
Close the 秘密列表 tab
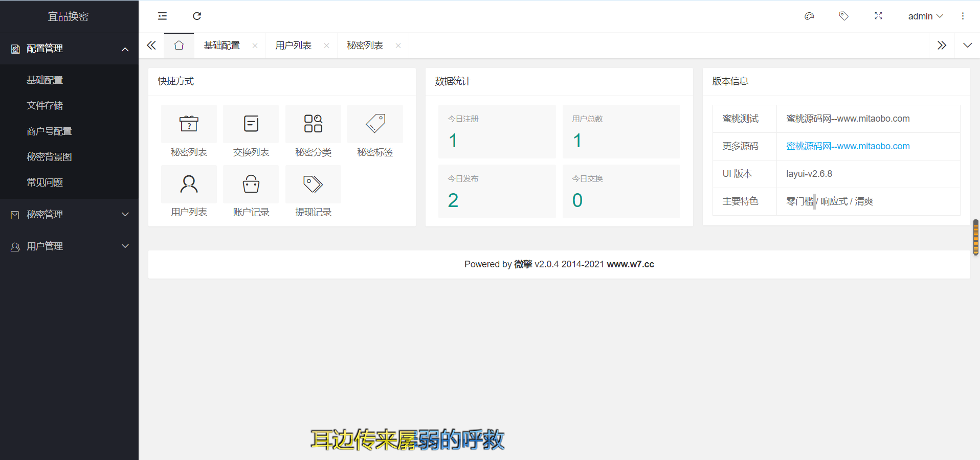(x=398, y=46)
